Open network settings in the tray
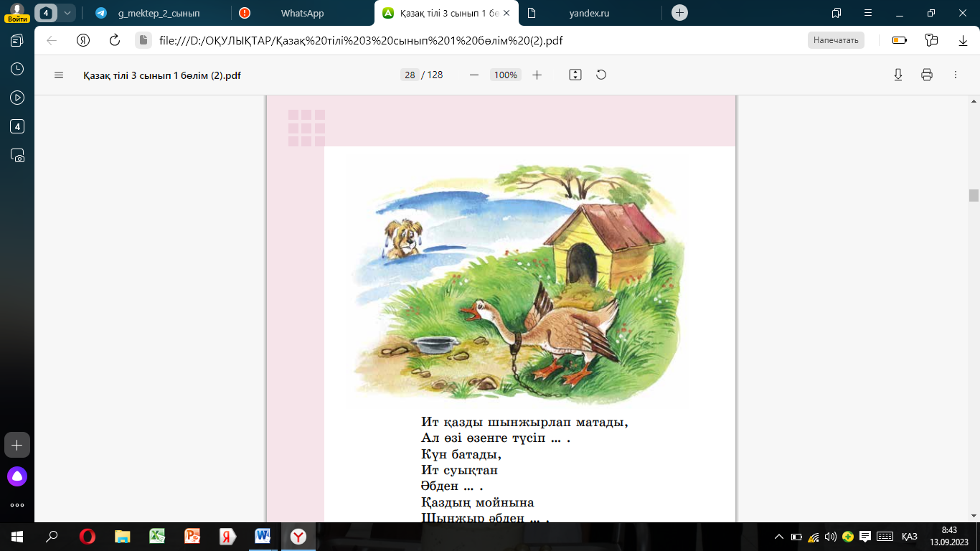 tap(814, 537)
